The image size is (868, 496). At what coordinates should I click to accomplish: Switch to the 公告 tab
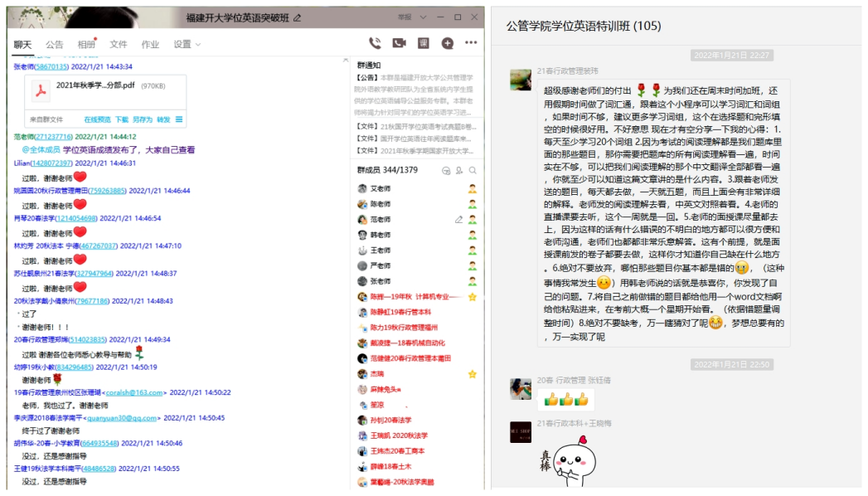(x=55, y=45)
